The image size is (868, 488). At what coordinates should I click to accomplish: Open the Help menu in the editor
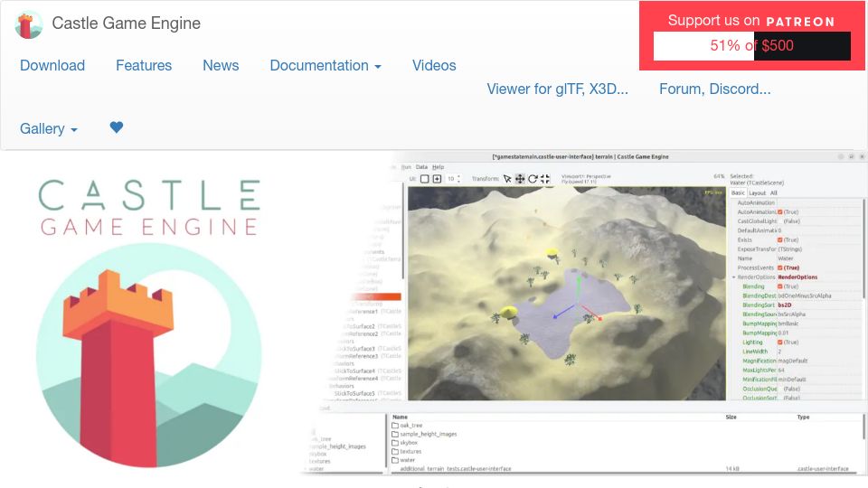coord(438,167)
